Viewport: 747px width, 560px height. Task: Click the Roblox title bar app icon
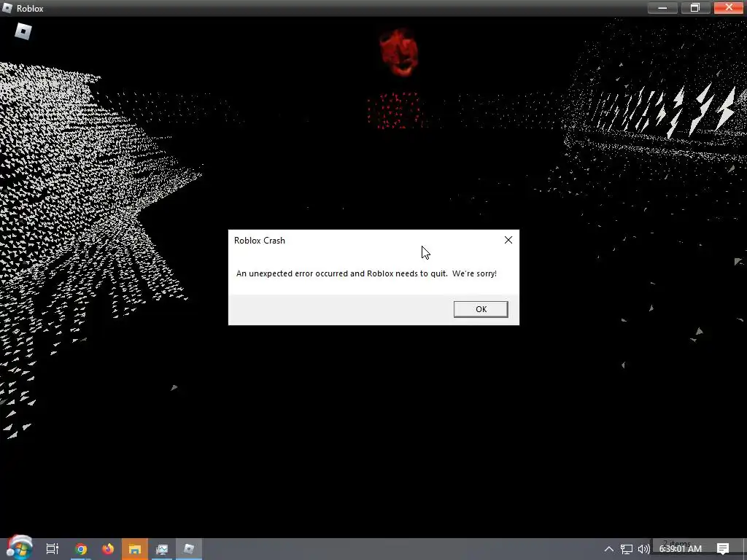point(7,8)
